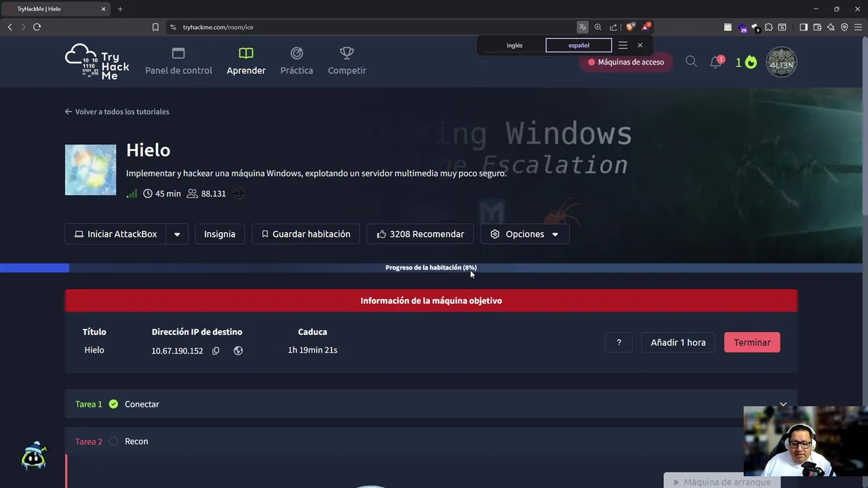The width and height of the screenshot is (868, 488).
Task: Close the translation popup
Action: (x=639, y=45)
